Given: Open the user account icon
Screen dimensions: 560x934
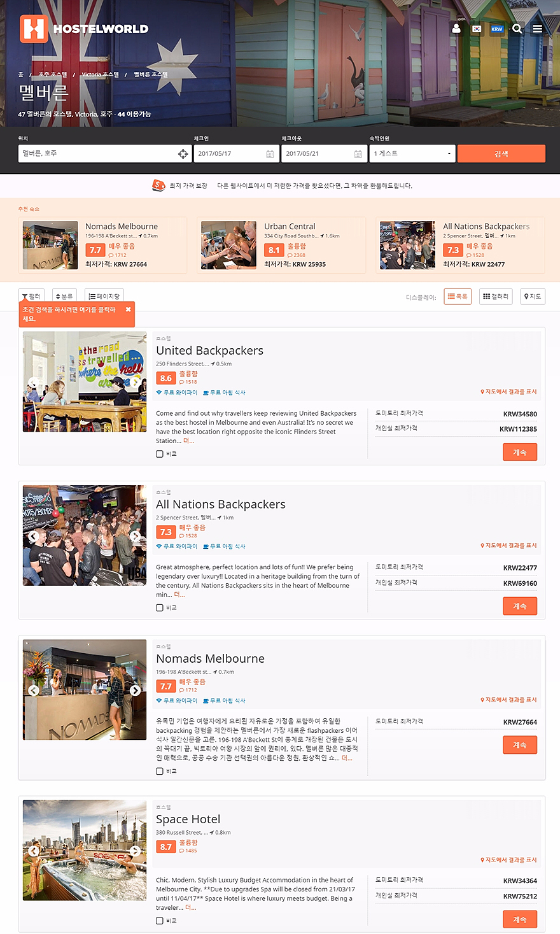Looking at the screenshot, I should click(456, 29).
